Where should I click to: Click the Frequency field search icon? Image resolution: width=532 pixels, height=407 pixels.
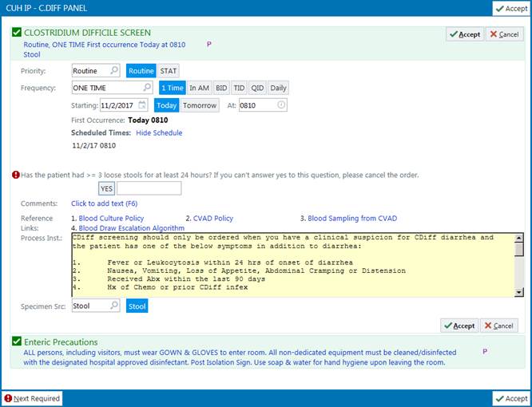pyautogui.click(x=147, y=88)
